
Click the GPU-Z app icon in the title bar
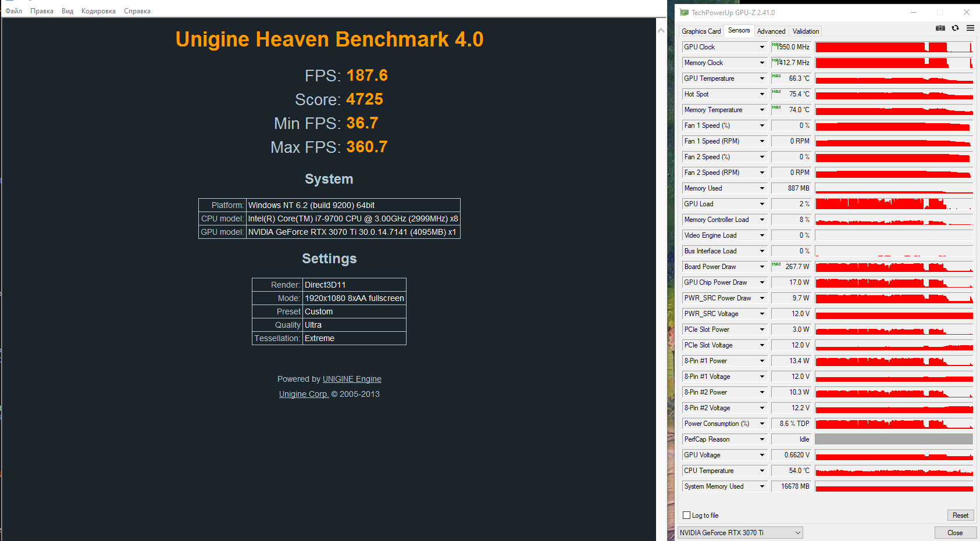(x=684, y=12)
